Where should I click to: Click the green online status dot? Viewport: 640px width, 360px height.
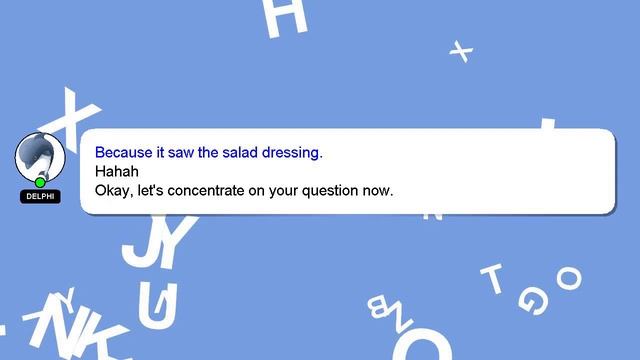click(40, 182)
